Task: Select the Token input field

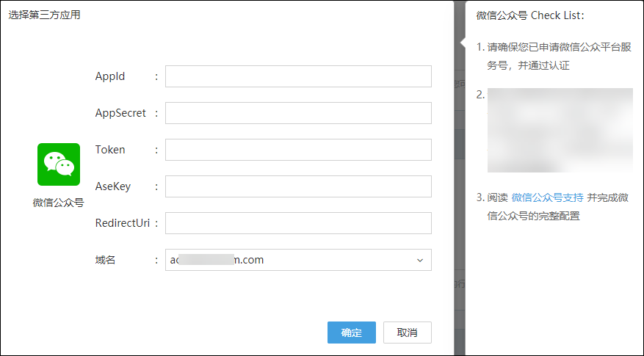Action: [298, 150]
